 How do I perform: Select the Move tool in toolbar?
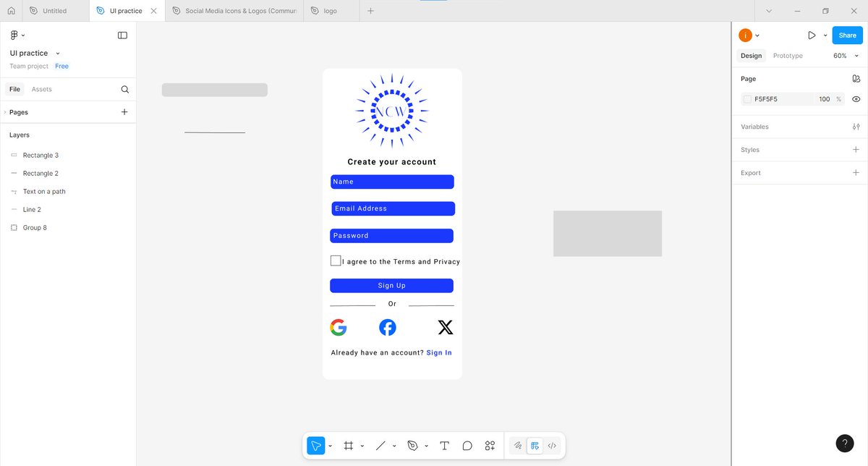(x=316, y=446)
